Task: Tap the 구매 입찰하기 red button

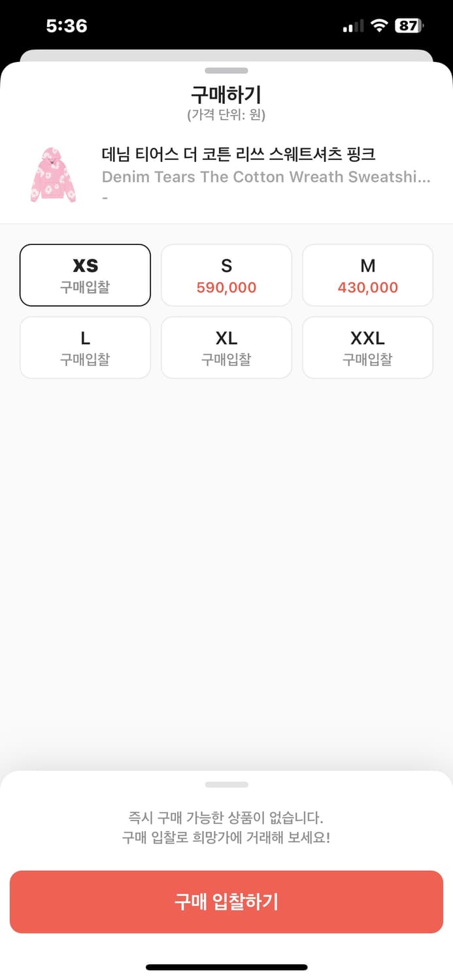Action: point(226,902)
